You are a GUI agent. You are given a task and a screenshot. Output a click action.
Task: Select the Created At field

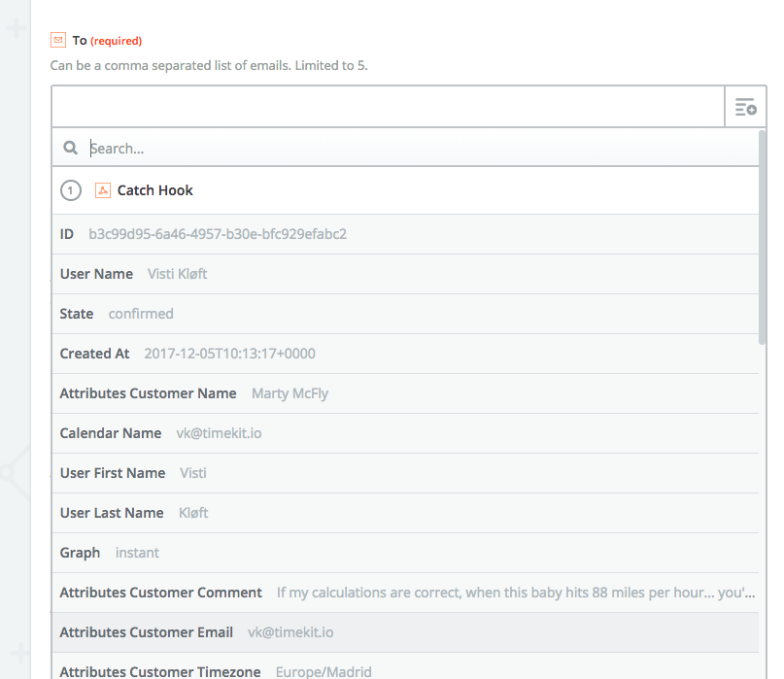pos(405,354)
